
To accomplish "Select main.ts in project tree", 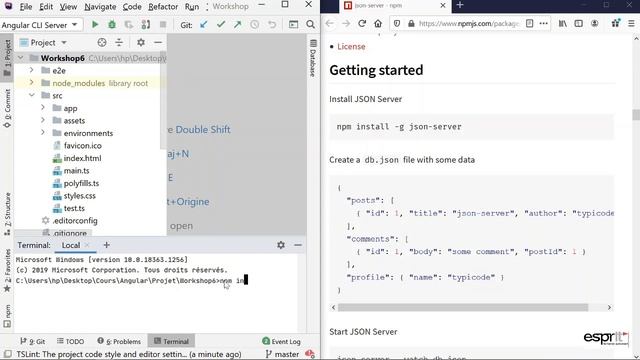I will [76, 171].
